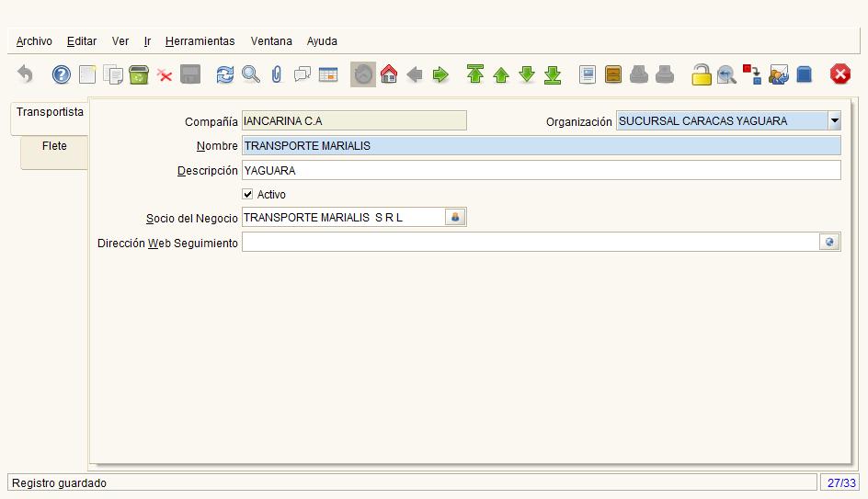Click the web globe button of Dirección Web

829,242
